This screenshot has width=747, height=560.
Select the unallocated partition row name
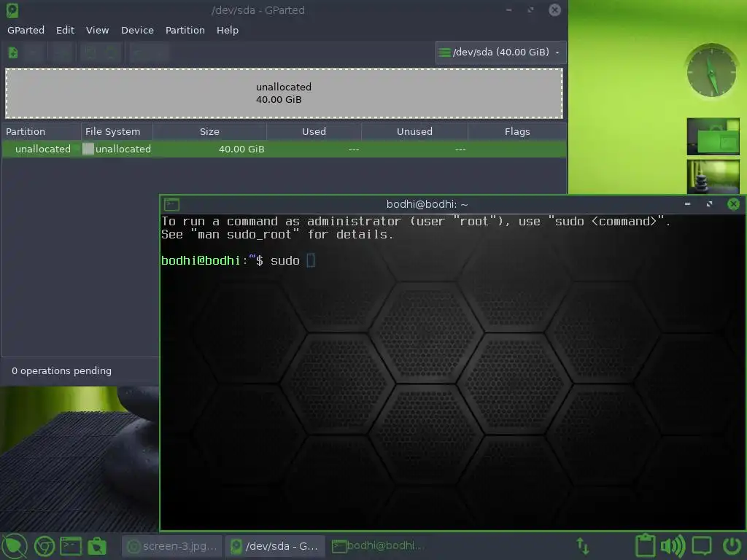coord(43,149)
